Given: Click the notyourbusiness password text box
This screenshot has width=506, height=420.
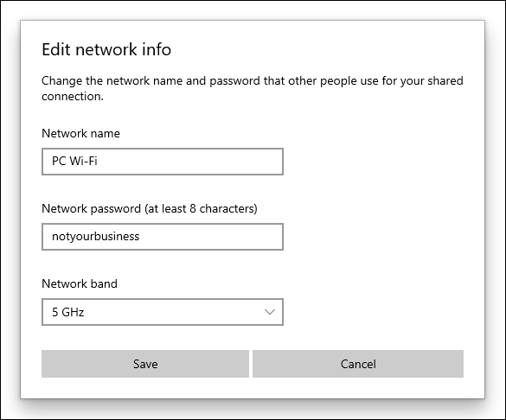Looking at the screenshot, I should [x=163, y=237].
